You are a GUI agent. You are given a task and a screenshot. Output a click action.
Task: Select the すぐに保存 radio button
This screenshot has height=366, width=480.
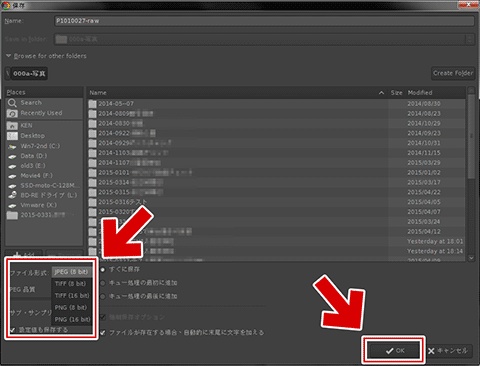[103, 269]
